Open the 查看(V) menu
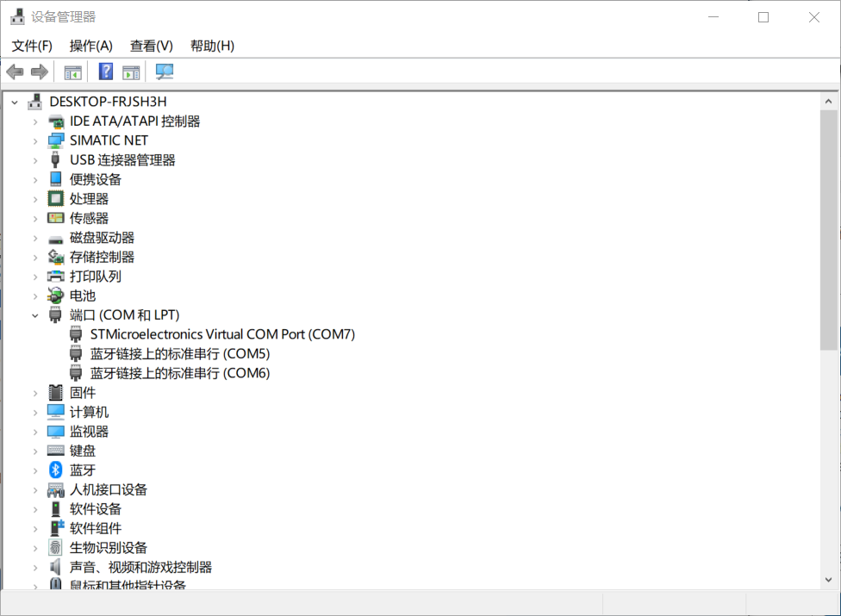Viewport: 841px width, 616px height. (x=151, y=46)
